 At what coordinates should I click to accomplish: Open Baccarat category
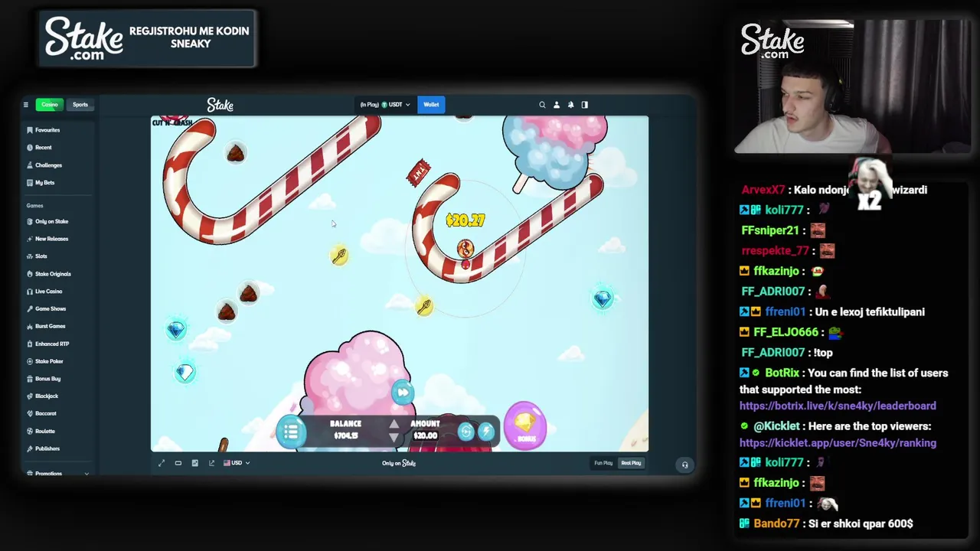coord(46,414)
